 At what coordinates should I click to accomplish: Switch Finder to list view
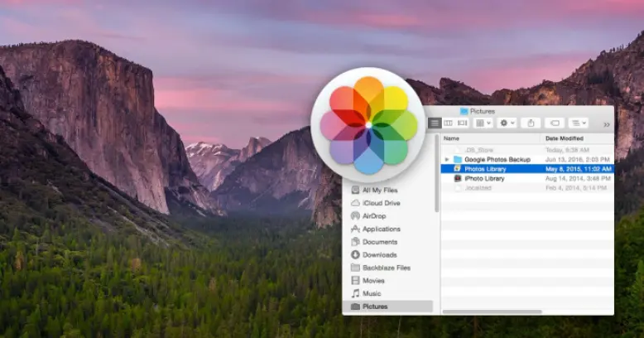pos(435,123)
